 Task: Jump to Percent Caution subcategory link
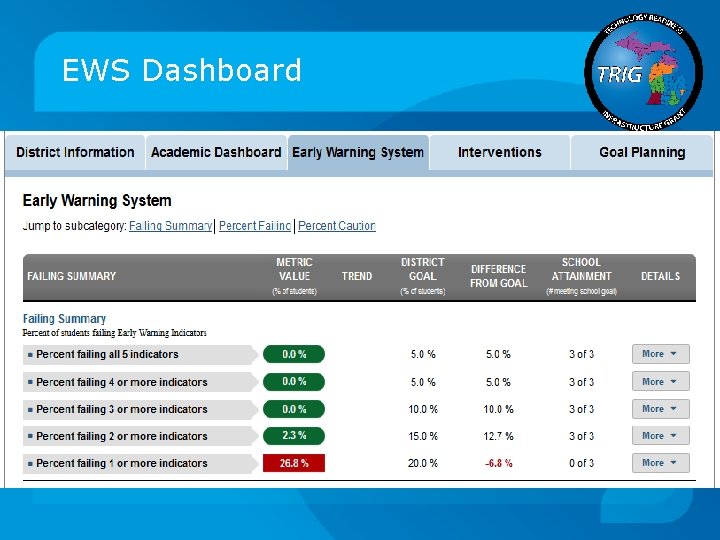pyautogui.click(x=337, y=226)
